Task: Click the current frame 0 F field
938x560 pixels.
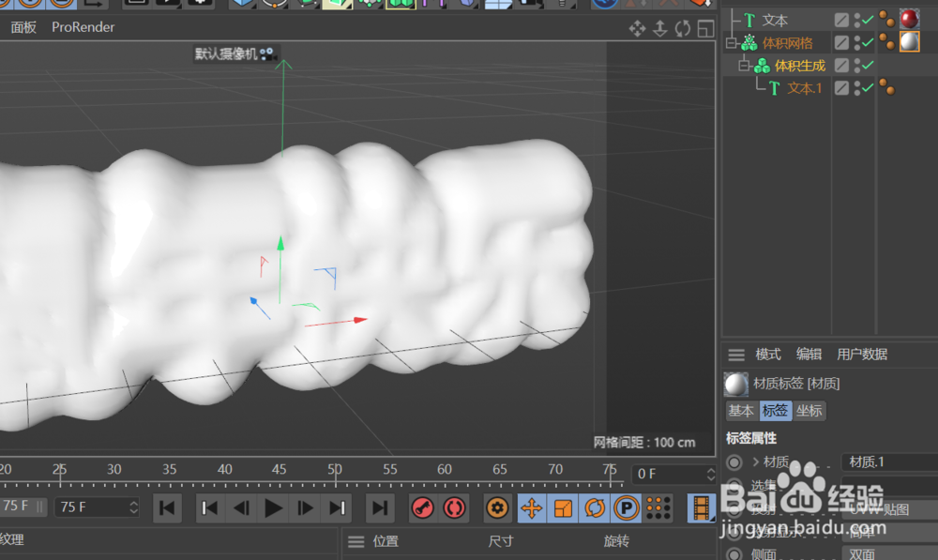Action: pyautogui.click(x=674, y=475)
